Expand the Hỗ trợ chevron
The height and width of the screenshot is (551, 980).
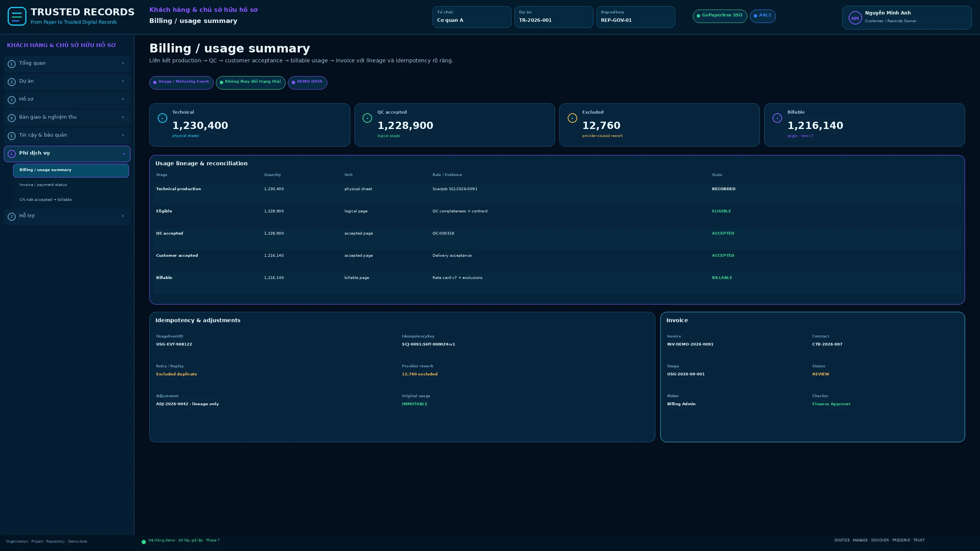click(x=123, y=216)
